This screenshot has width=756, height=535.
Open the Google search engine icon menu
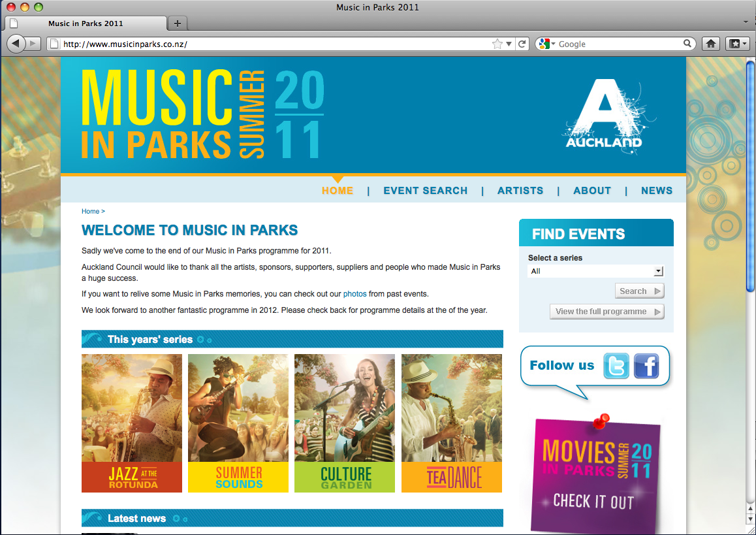[547, 44]
